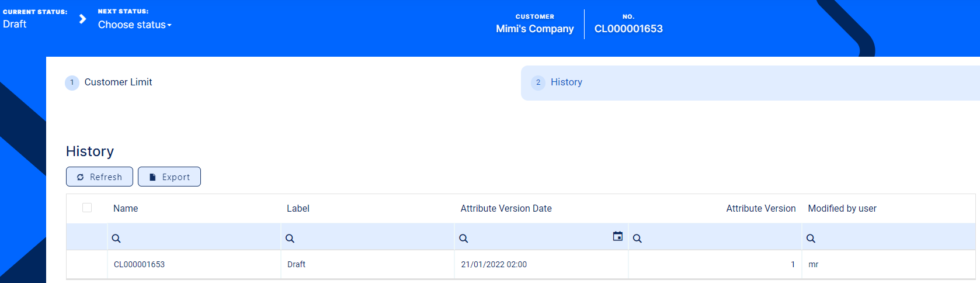This screenshot has height=283, width=980.
Task: Click the search icon in Name filter
Action: pyautogui.click(x=116, y=239)
